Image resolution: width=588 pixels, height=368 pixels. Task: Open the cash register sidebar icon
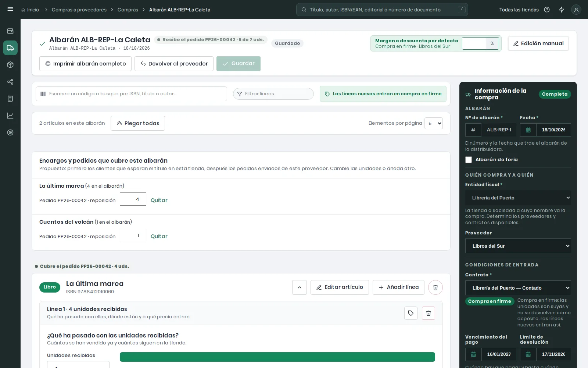pyautogui.click(x=10, y=31)
